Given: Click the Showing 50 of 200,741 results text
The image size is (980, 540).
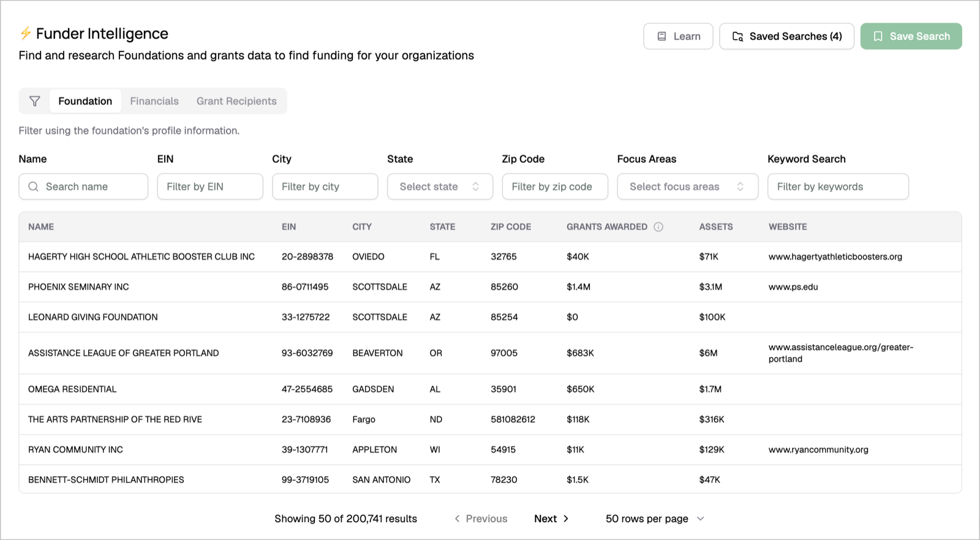Looking at the screenshot, I should 345,519.
